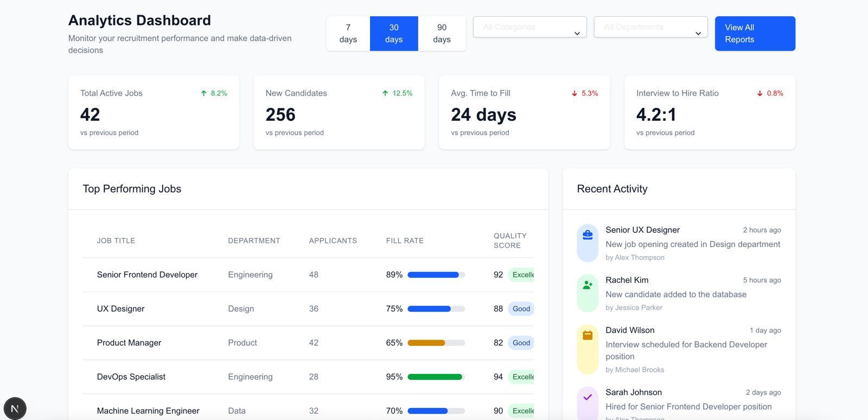Click the Applicants column header
This screenshot has width=868, height=420.
tap(333, 241)
